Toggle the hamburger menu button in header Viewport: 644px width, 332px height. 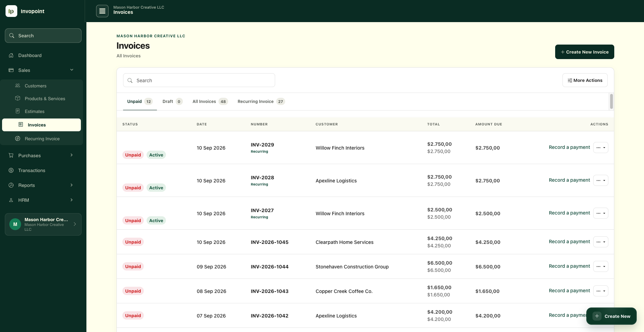coord(102,11)
